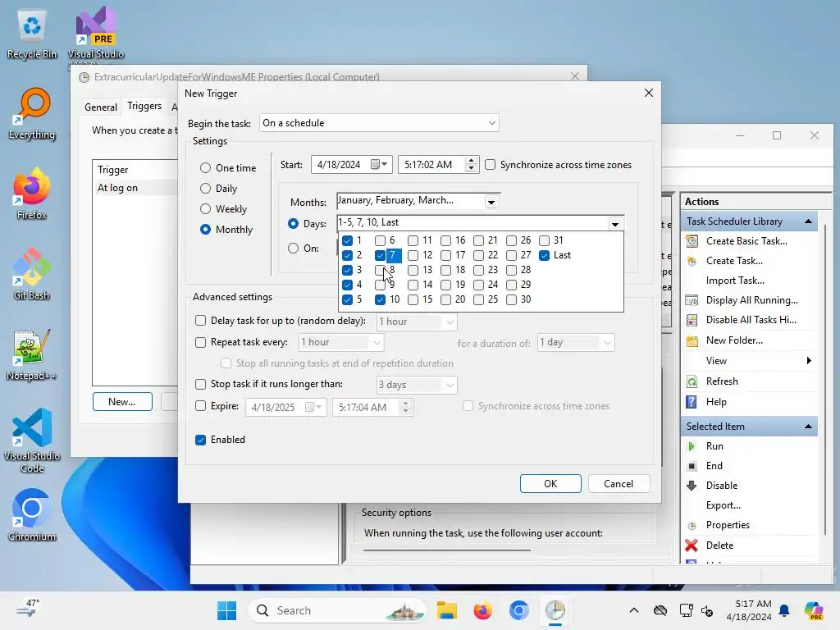
Task: Collapse Selected Item actions section
Action: pos(808,427)
